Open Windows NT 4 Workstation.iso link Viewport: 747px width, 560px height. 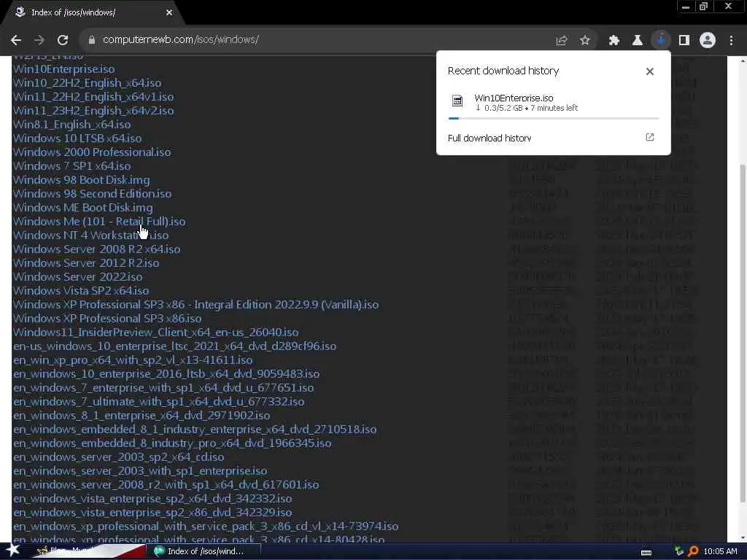(90, 235)
